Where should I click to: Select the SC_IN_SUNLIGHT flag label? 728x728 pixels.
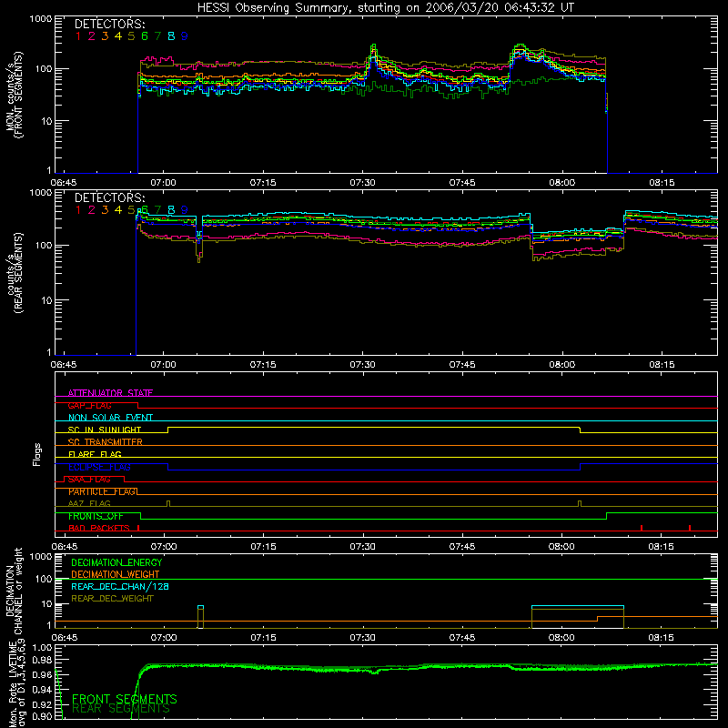click(x=105, y=430)
